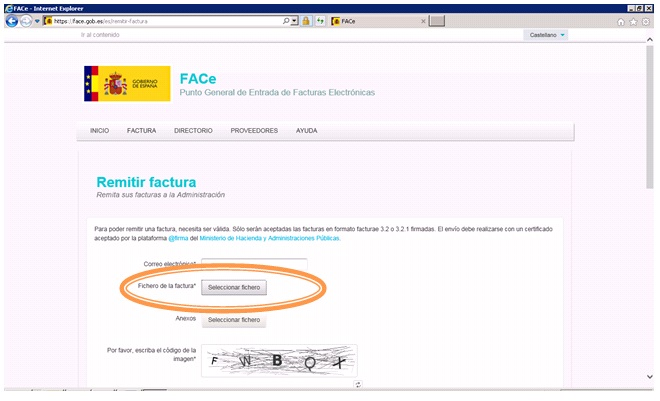The image size is (660, 401).
Task: Follow the Ministerio de Hacienda link
Action: [270, 239]
